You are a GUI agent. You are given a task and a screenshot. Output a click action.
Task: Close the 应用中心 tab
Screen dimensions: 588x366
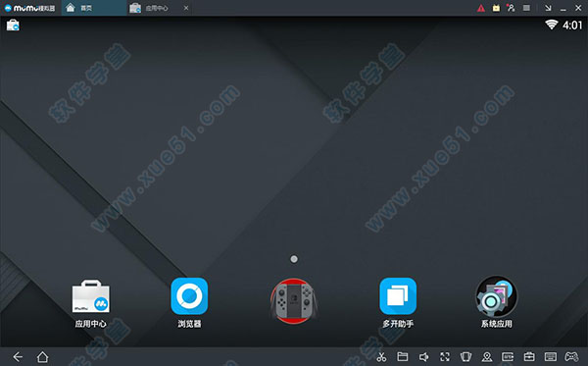tap(186, 8)
